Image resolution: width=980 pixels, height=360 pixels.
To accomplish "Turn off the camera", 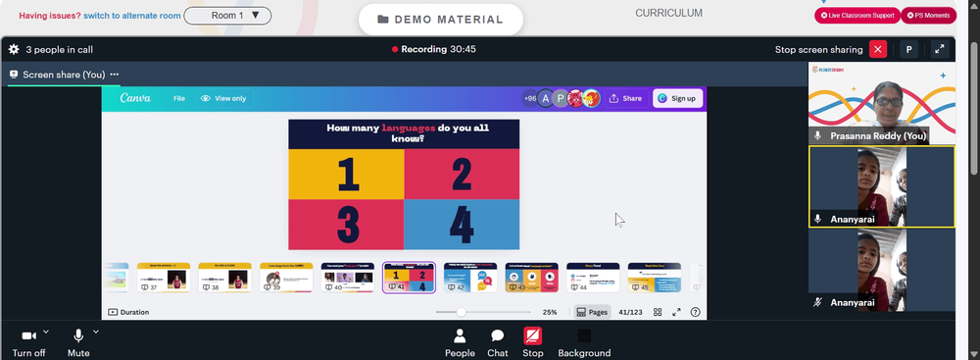I will point(28,342).
